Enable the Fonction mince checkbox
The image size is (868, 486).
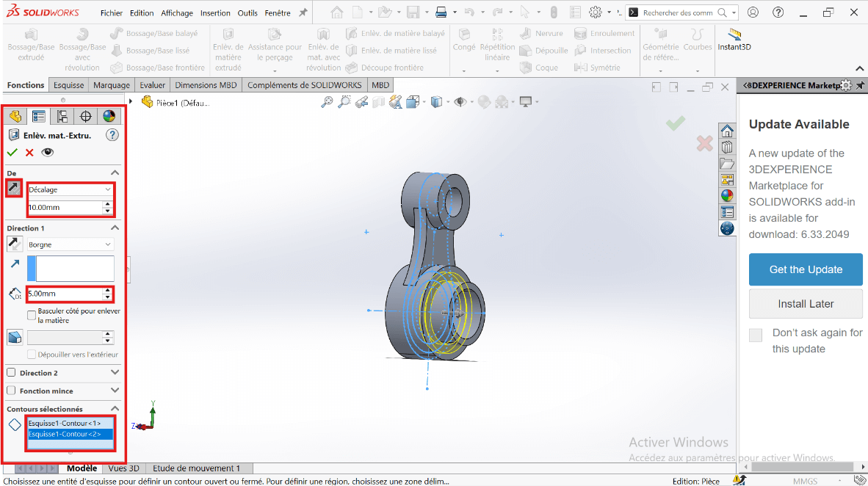11,391
